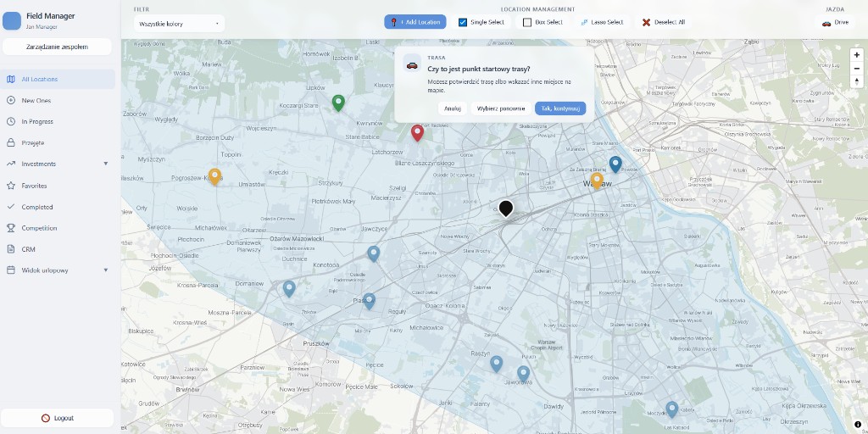
Task: Click Anuluj in the route dialog
Action: point(453,108)
